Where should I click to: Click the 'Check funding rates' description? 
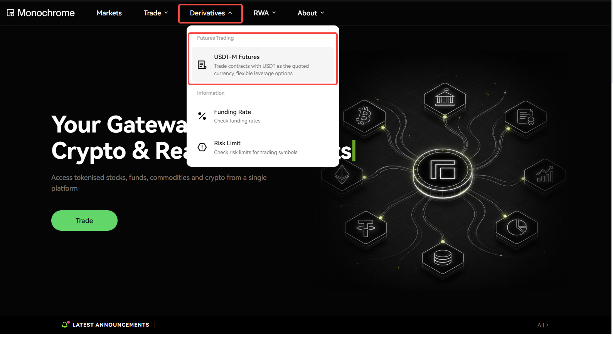[237, 121]
